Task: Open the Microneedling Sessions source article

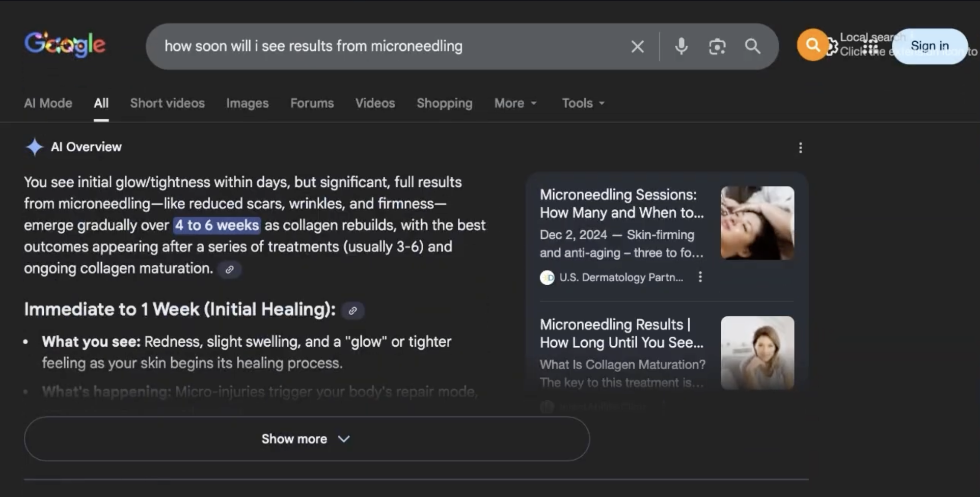Action: [621, 204]
